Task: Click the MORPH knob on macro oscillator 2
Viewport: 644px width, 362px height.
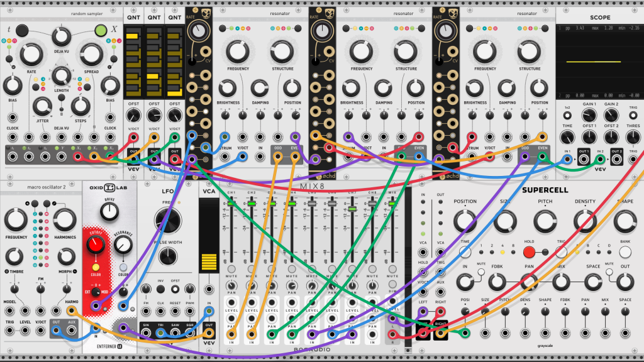Action: coord(65,257)
